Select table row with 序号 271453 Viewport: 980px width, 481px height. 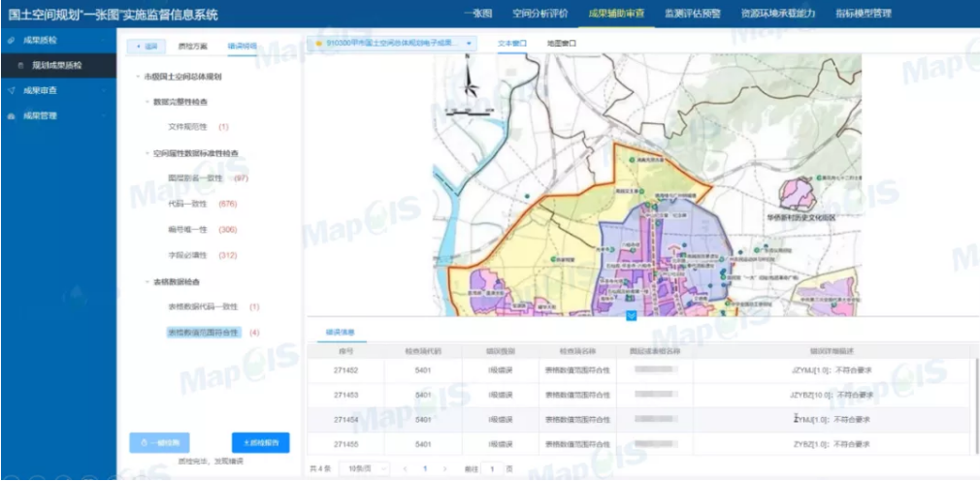tap(640, 396)
